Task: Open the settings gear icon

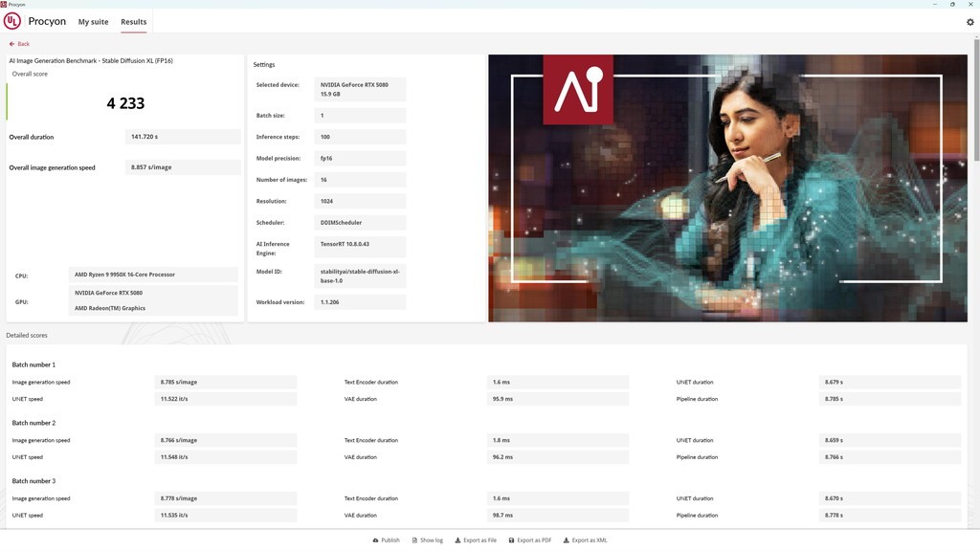Action: pos(969,22)
